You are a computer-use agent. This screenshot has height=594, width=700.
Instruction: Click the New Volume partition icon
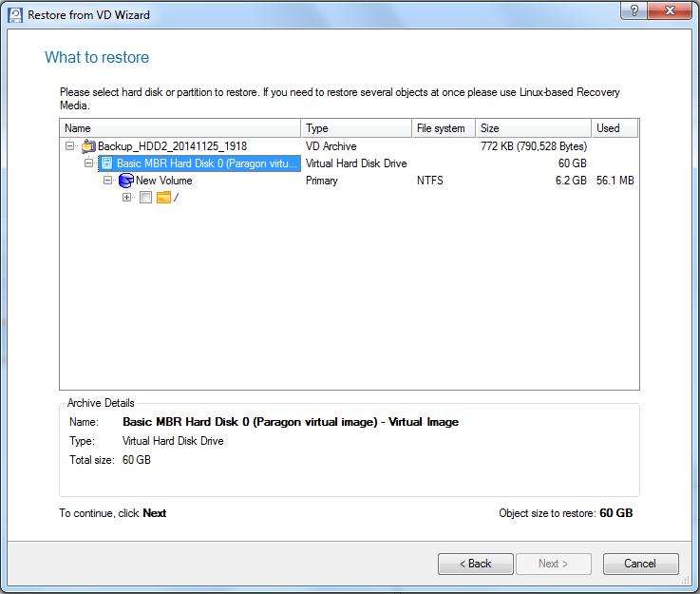click(126, 181)
